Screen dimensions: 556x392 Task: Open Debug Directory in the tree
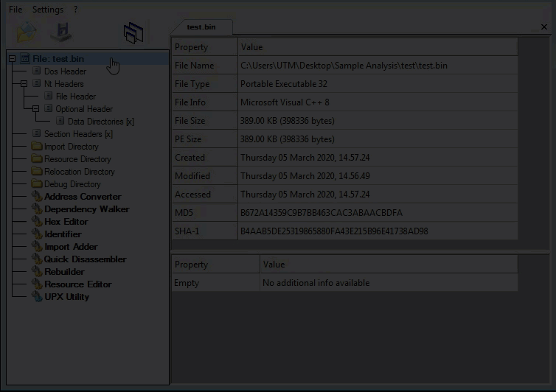[x=72, y=184]
